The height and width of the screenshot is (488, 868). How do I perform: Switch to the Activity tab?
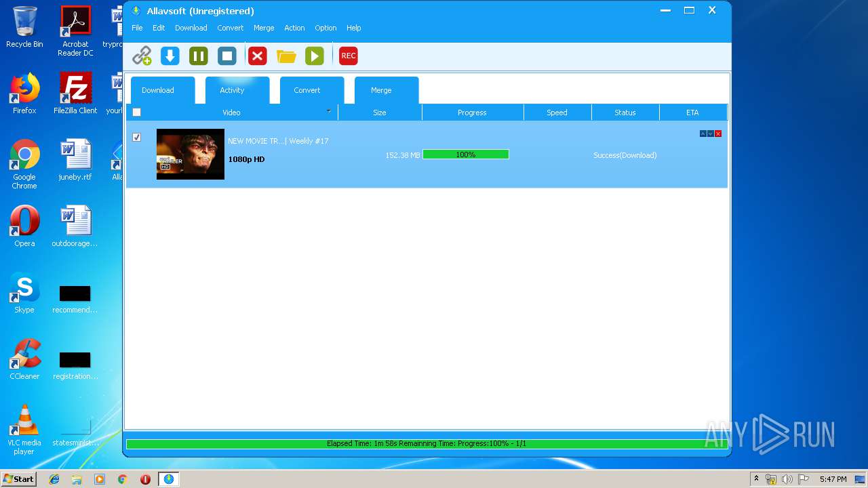[237, 90]
